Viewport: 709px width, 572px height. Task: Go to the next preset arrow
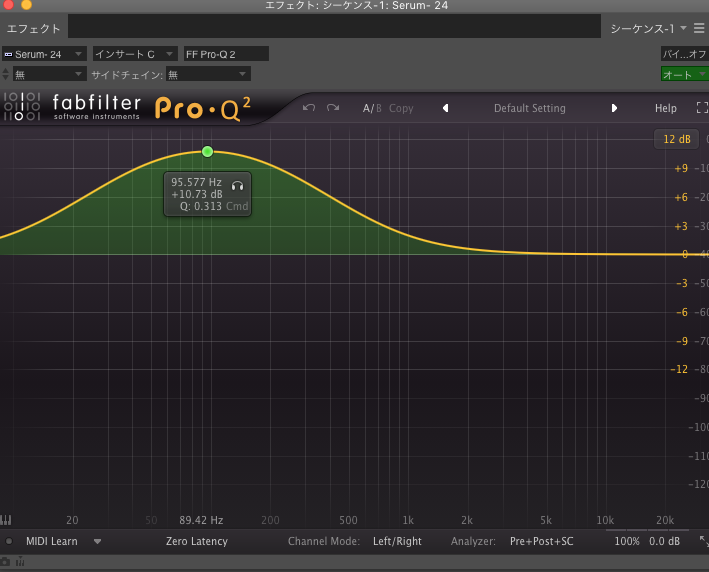pos(614,108)
